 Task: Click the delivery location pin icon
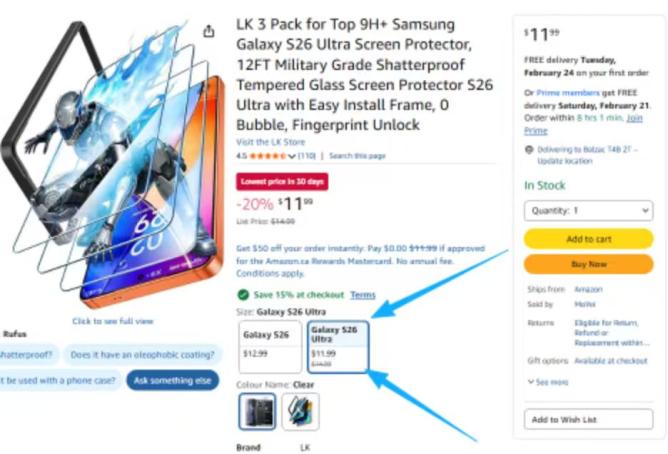[528, 149]
